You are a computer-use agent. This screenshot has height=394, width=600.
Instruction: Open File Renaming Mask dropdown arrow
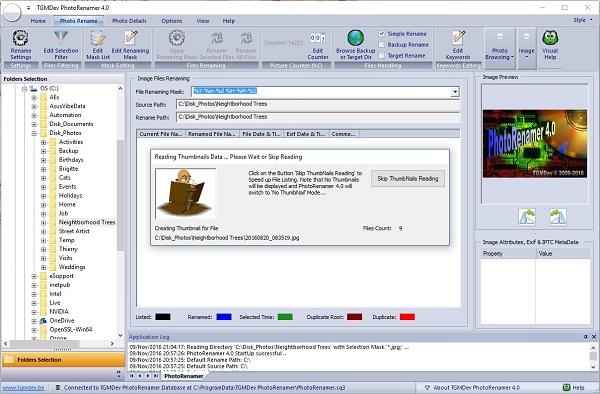pyautogui.click(x=455, y=91)
